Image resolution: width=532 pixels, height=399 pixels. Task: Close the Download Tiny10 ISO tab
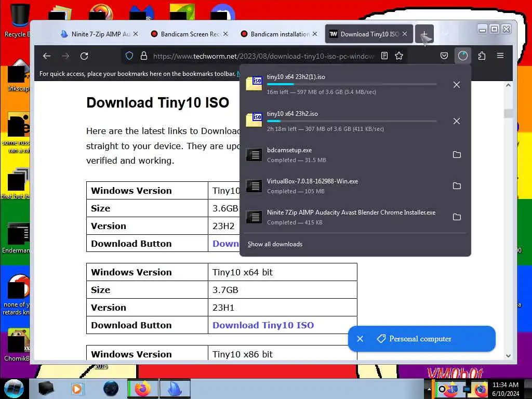point(405,34)
